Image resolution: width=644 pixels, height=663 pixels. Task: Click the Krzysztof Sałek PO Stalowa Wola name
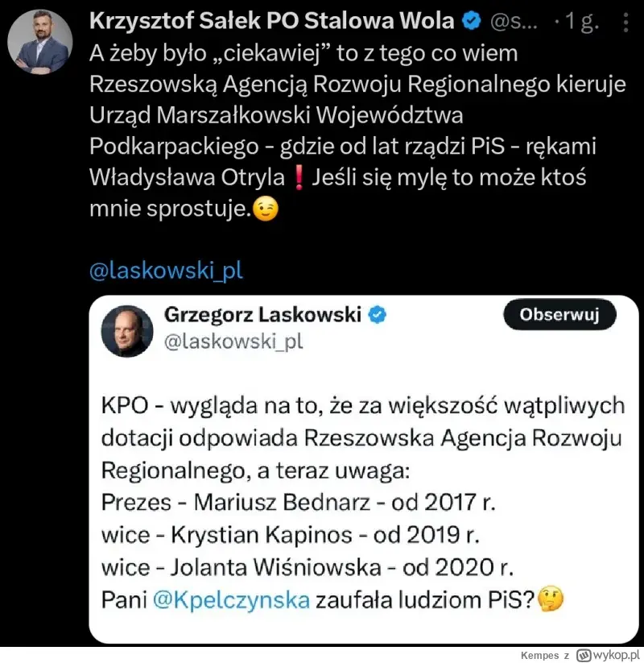click(272, 21)
